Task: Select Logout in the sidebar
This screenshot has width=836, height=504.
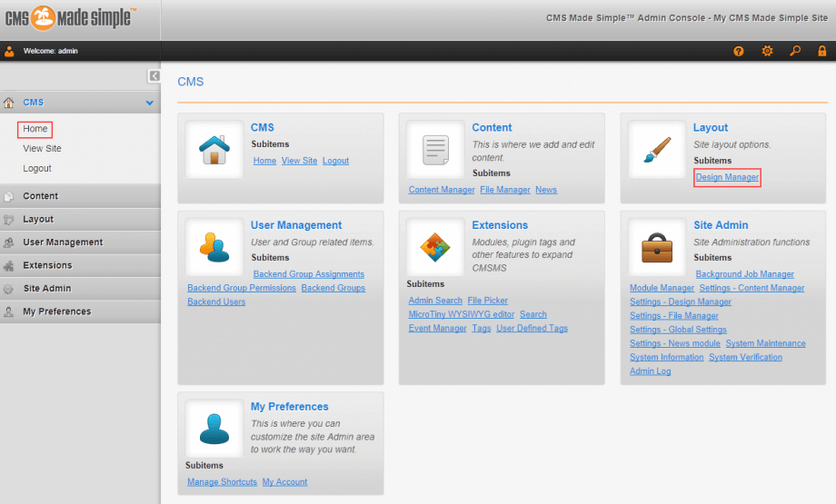Action: pos(36,168)
